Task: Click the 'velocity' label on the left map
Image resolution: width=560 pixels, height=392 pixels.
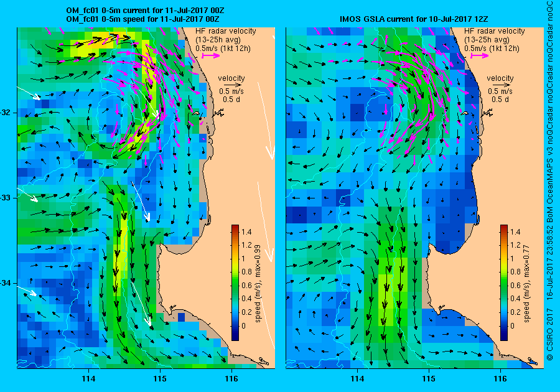Action: (x=231, y=78)
